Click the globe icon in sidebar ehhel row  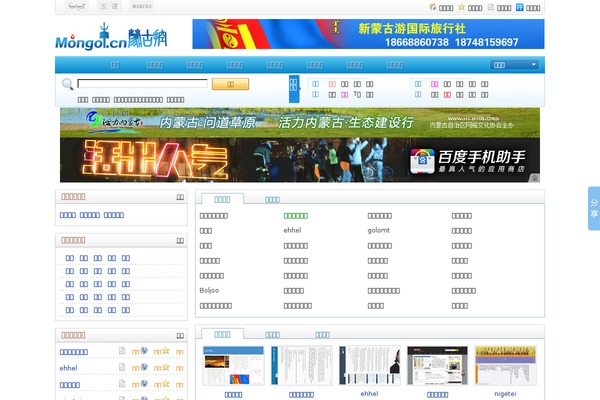(144, 367)
